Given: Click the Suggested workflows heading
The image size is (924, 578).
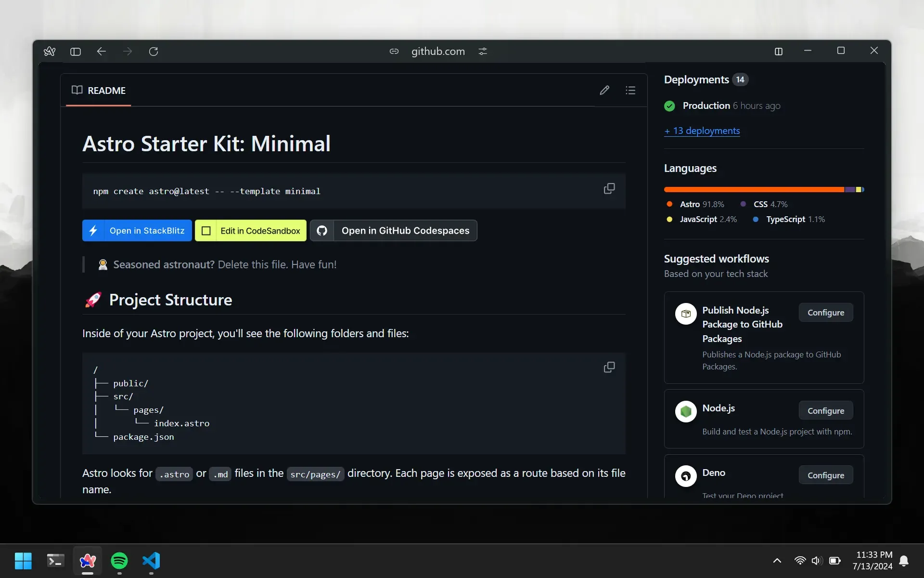Looking at the screenshot, I should coord(717,259).
